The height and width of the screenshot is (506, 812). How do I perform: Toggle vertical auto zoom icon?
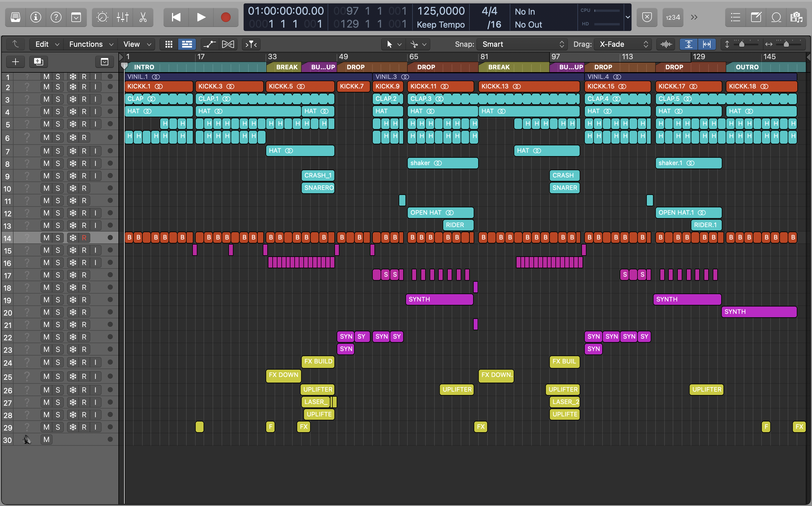point(689,44)
